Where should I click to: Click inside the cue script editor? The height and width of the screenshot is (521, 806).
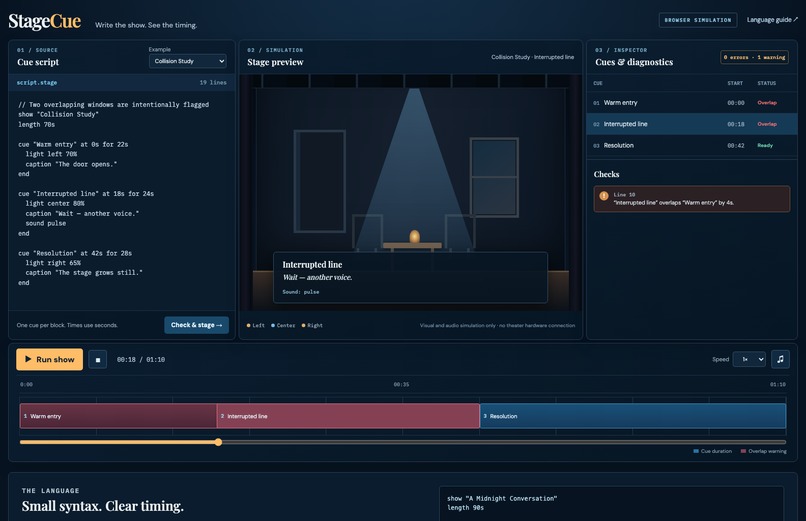122,200
